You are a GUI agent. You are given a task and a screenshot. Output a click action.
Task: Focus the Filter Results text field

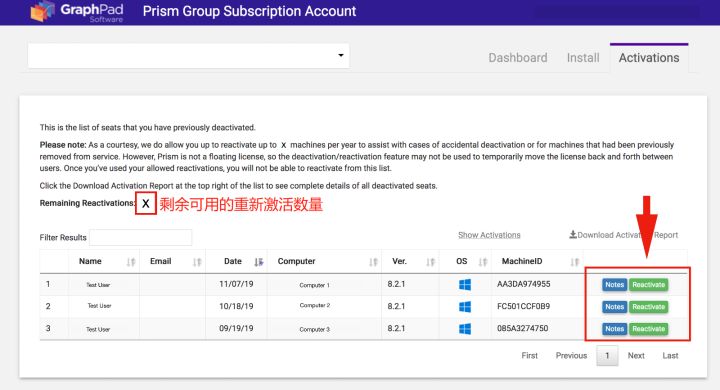141,237
